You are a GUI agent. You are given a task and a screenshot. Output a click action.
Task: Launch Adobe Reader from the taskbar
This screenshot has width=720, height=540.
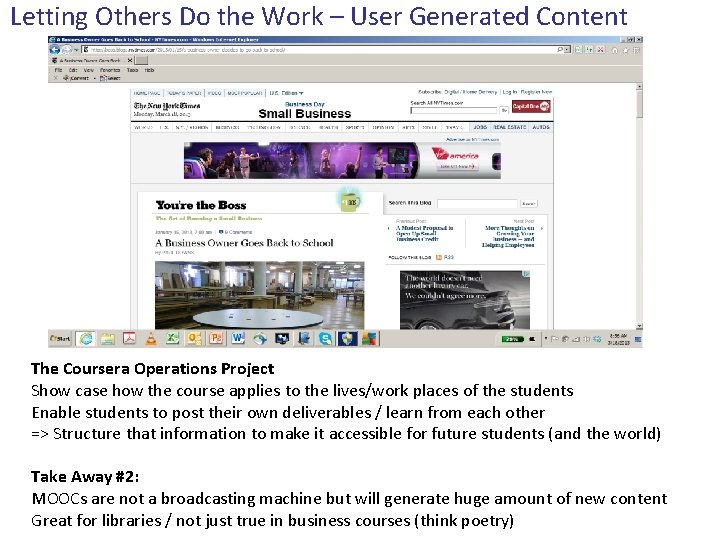click(129, 339)
